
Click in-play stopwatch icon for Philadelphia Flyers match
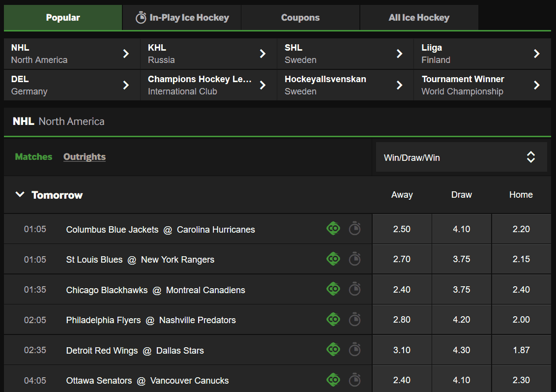[x=354, y=320]
